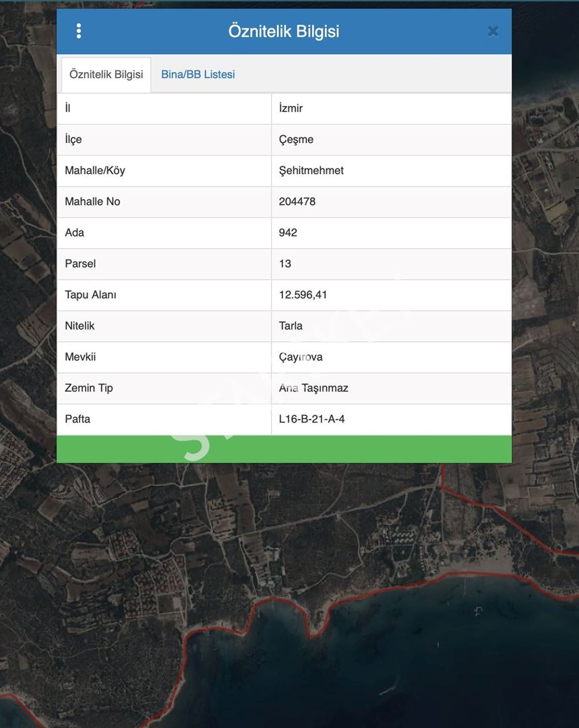Close the Öznitelik Bilgisi dialog
Screen dimensions: 579x728
(x=493, y=31)
